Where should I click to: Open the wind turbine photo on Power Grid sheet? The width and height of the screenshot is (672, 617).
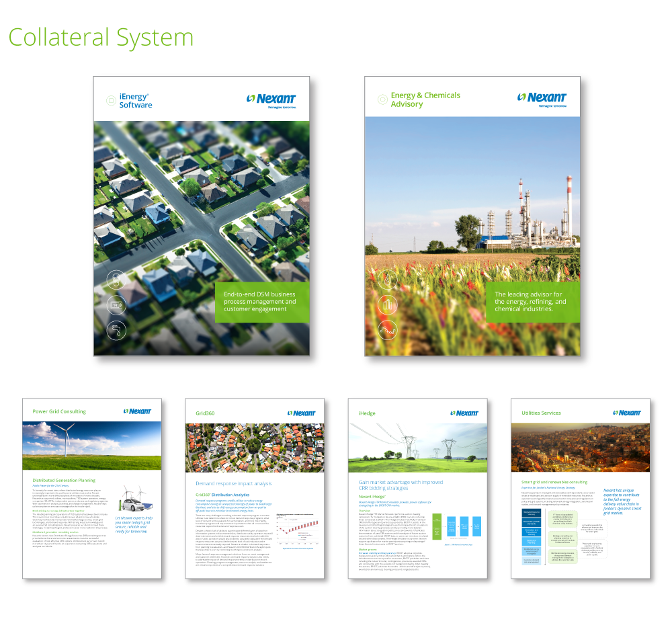point(91,446)
